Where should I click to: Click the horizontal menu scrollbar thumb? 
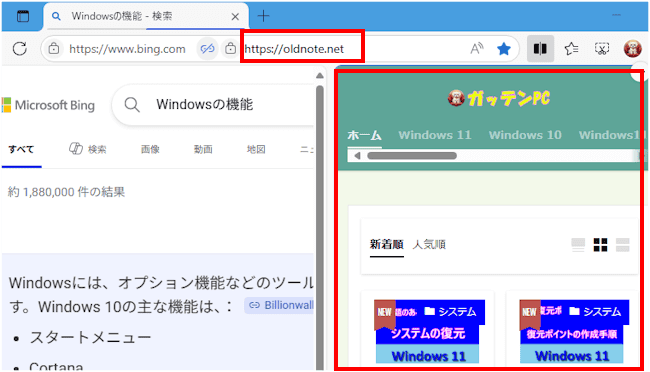click(412, 156)
